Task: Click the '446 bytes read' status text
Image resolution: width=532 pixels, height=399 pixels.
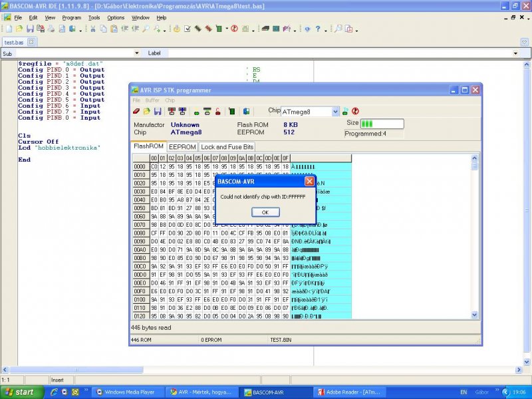Action: [x=151, y=328]
